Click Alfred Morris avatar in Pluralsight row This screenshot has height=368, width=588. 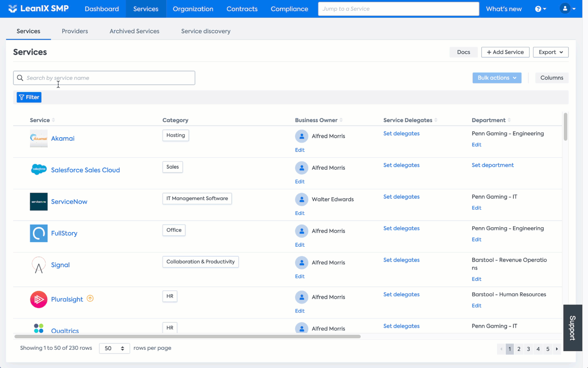tap(302, 297)
